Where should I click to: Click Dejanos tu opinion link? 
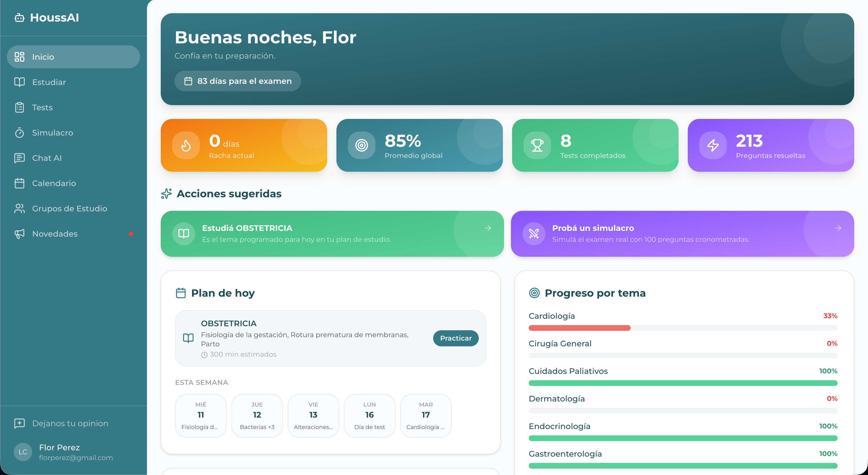[x=70, y=423]
